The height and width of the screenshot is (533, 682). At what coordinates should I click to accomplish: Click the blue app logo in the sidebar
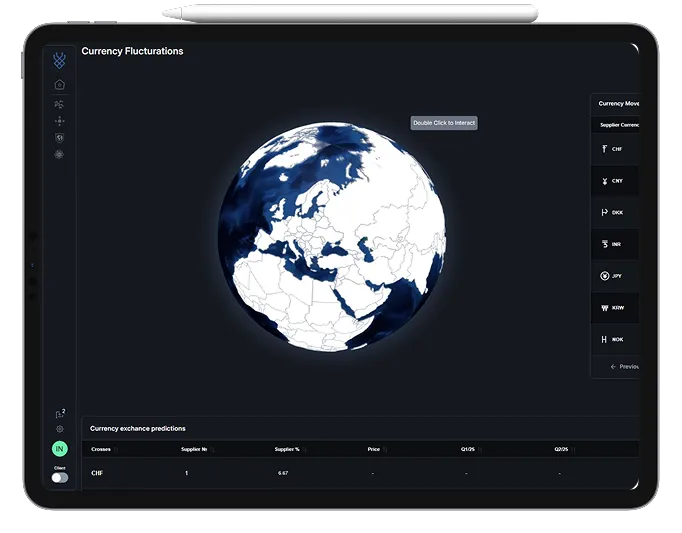[60, 60]
